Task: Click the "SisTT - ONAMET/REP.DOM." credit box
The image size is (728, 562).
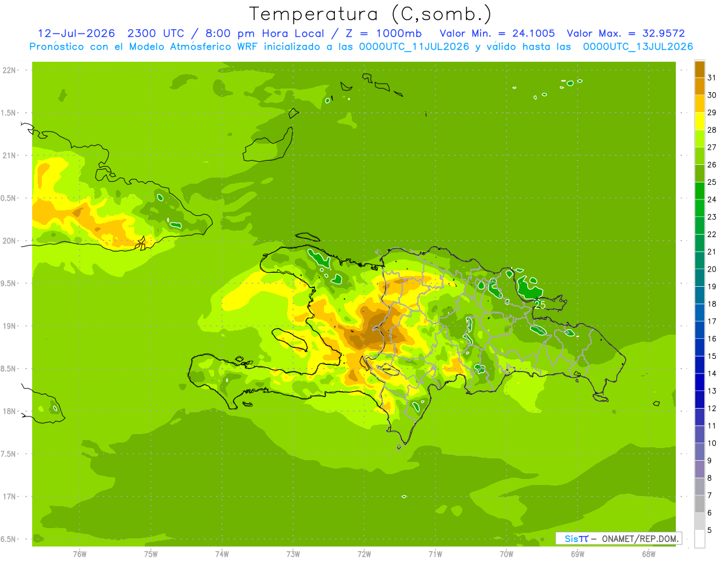Action: click(618, 538)
